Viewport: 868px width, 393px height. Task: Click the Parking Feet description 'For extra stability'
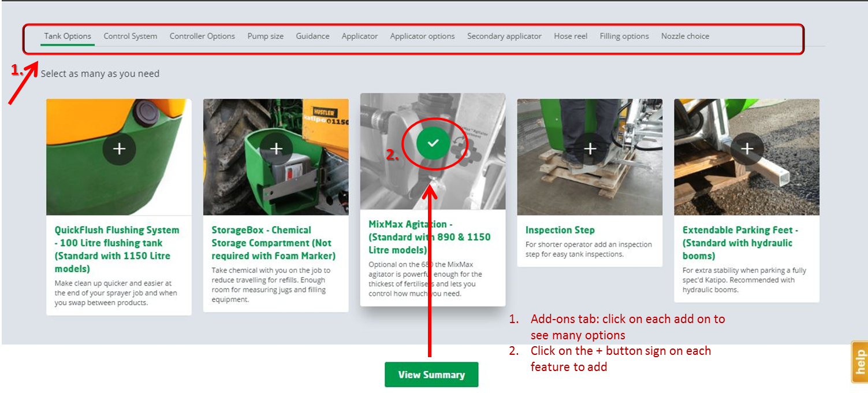(x=744, y=280)
